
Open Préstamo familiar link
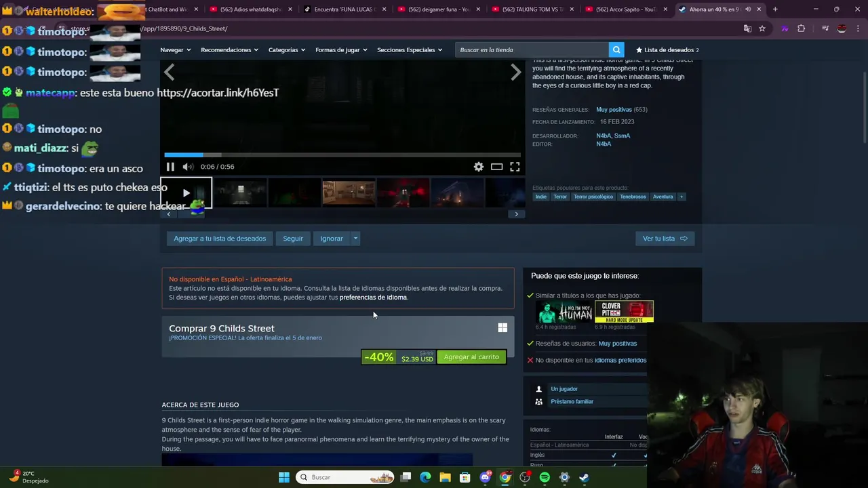[572, 401]
